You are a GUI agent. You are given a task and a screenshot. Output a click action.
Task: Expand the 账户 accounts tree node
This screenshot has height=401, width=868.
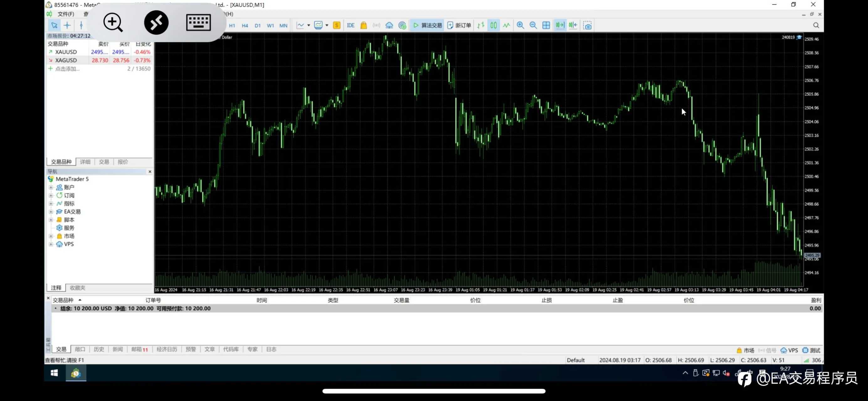coord(51,187)
